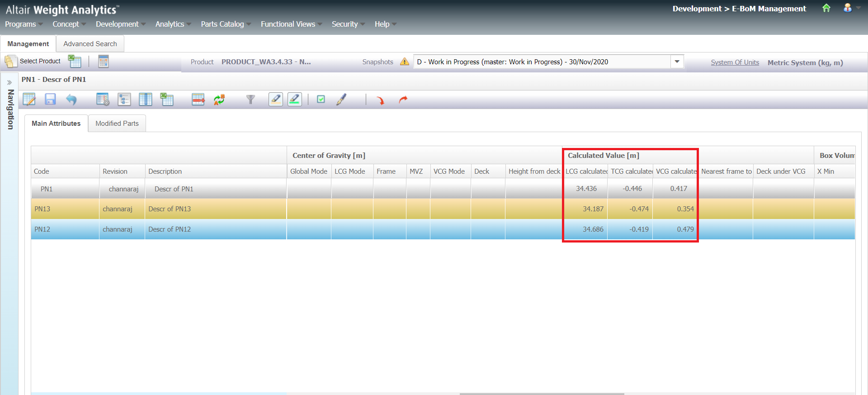Click the save disk icon

tap(50, 100)
